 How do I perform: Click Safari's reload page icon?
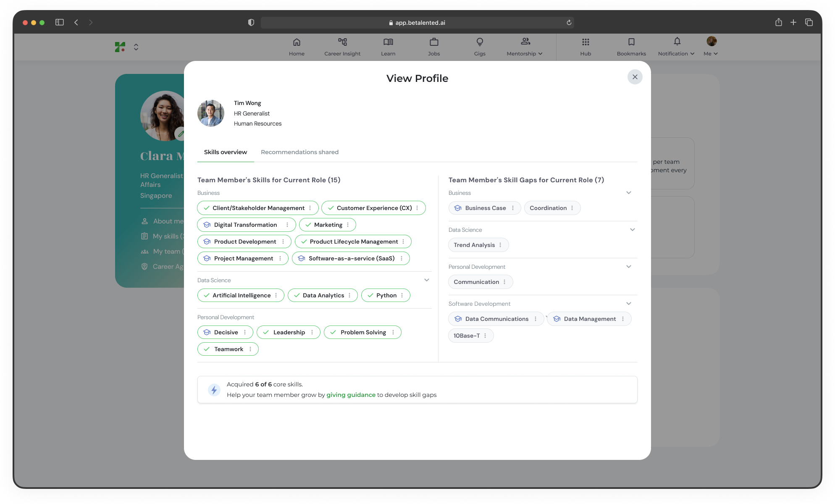(x=569, y=23)
